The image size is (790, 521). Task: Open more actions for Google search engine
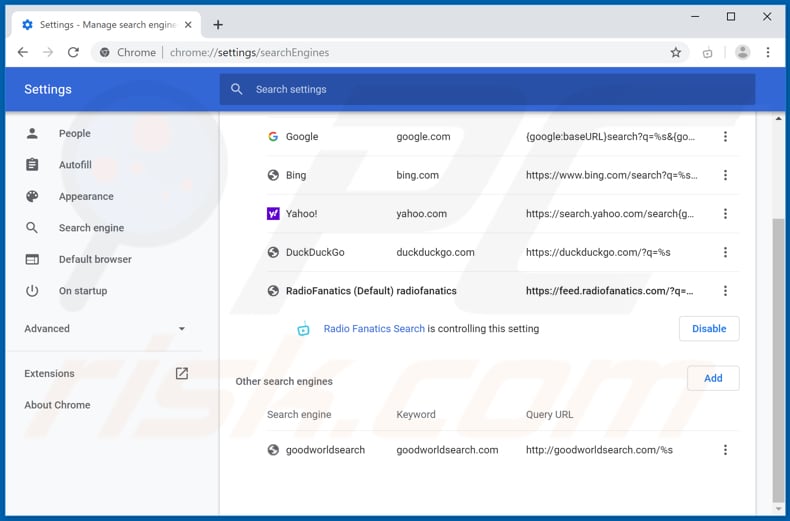click(x=725, y=137)
